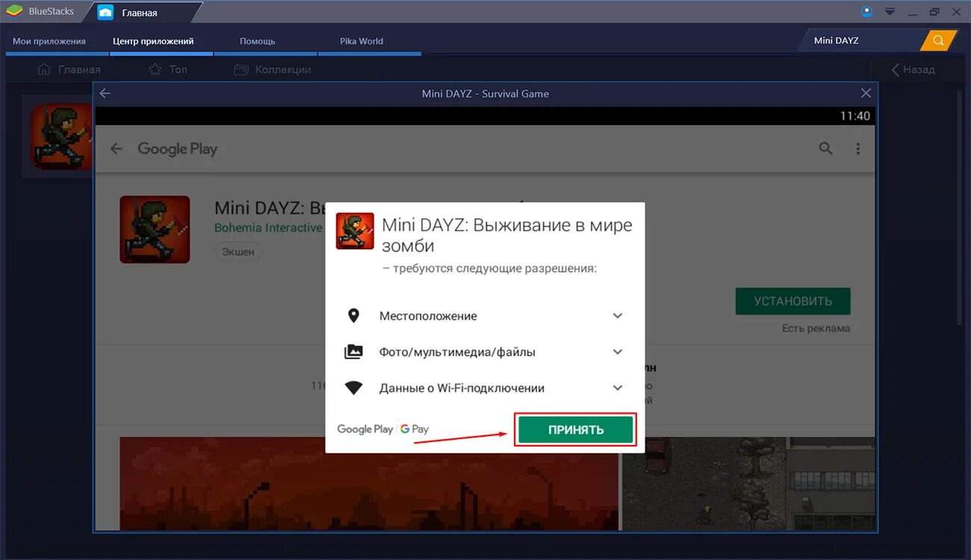The width and height of the screenshot is (971, 560).
Task: Open the Google Play three-dot overflow menu
Action: (858, 149)
